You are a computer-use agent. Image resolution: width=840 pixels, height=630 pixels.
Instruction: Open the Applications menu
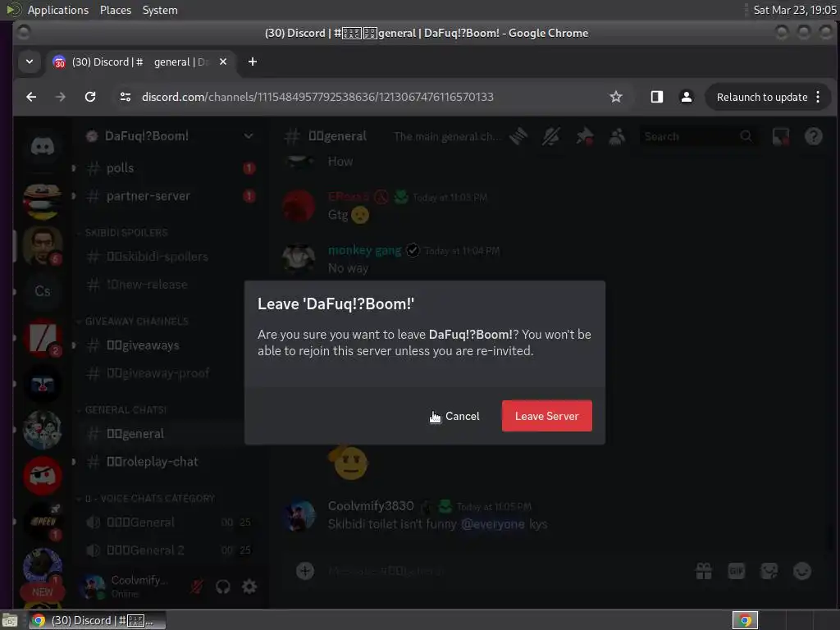tap(58, 10)
